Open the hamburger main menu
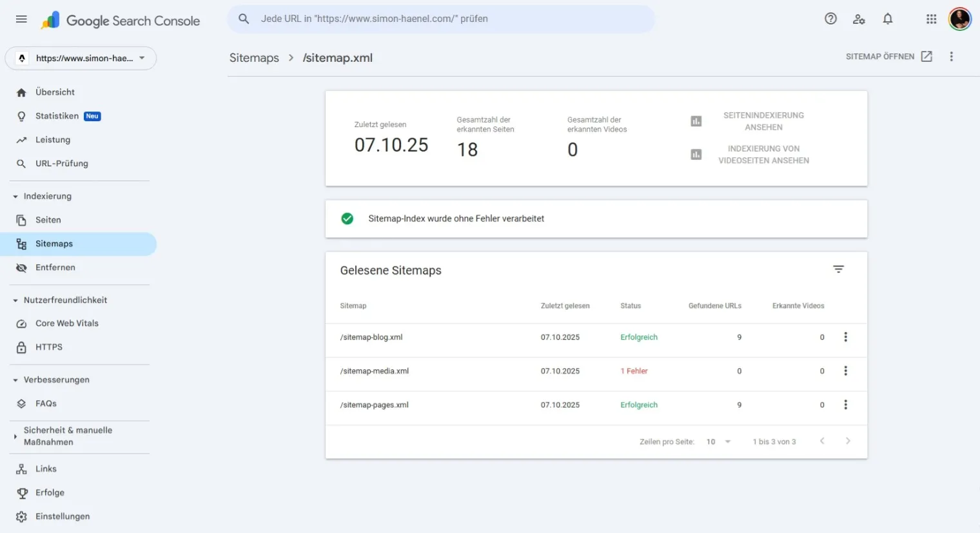 [x=21, y=19]
